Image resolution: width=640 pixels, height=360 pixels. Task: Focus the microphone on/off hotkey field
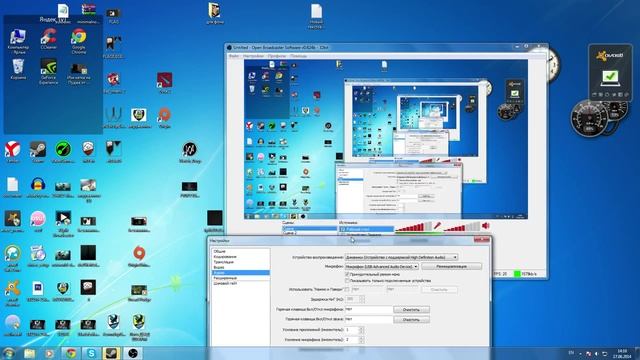369,310
